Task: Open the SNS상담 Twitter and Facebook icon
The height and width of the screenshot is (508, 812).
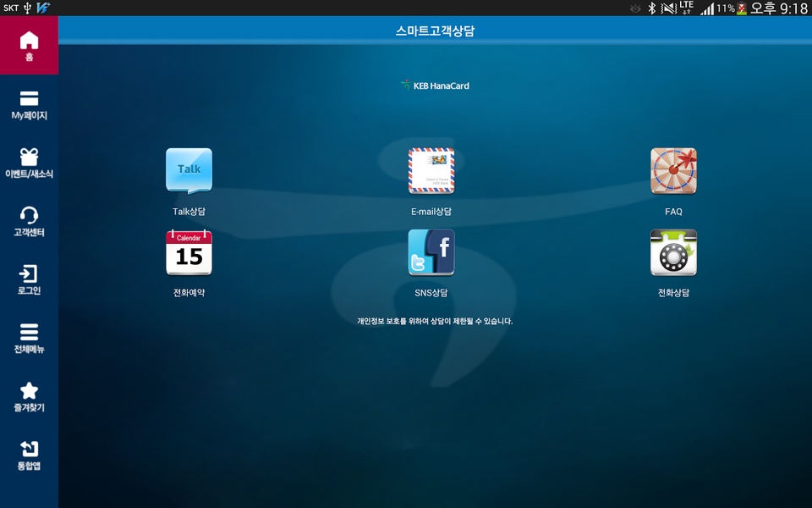Action: (x=431, y=252)
